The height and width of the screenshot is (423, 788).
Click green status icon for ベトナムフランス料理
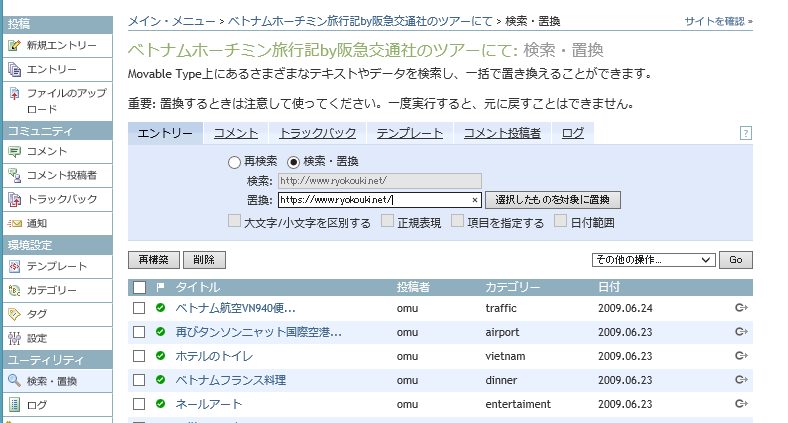(x=160, y=380)
